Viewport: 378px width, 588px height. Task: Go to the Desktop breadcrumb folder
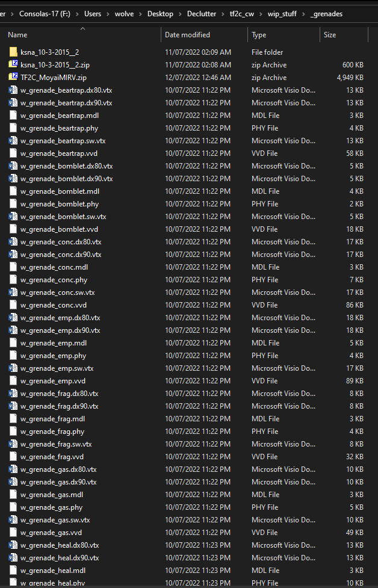[x=161, y=14]
